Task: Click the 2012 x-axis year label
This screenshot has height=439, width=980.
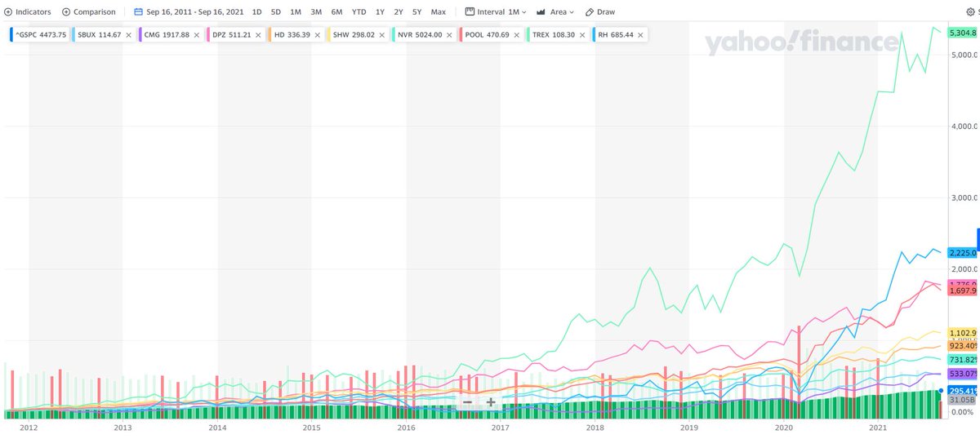Action: click(x=29, y=427)
